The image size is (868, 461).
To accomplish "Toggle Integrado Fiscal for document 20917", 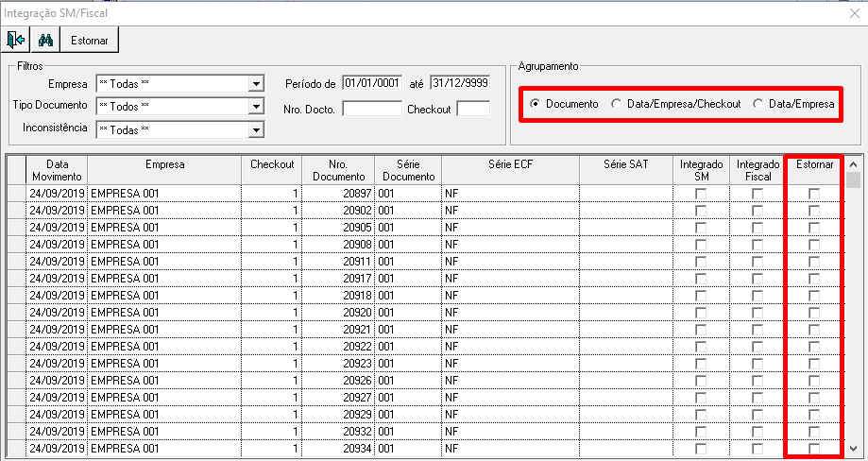I will 757,279.
